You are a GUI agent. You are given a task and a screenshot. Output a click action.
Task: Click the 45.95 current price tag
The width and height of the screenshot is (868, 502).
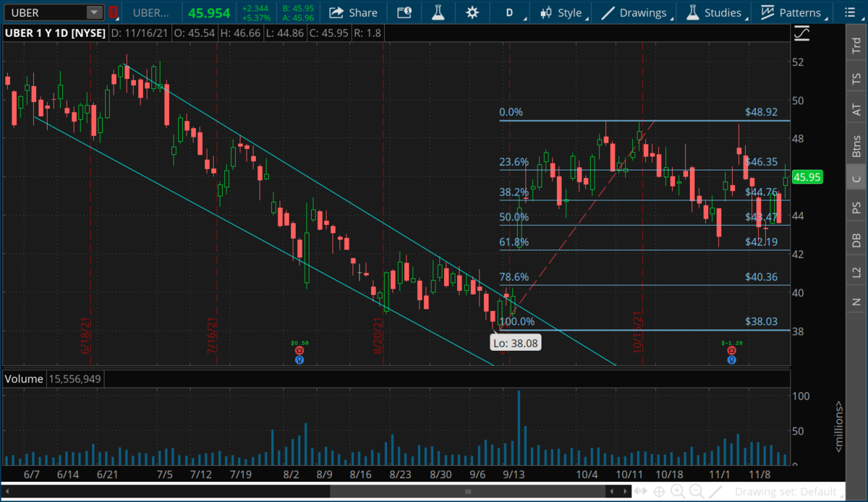(806, 176)
